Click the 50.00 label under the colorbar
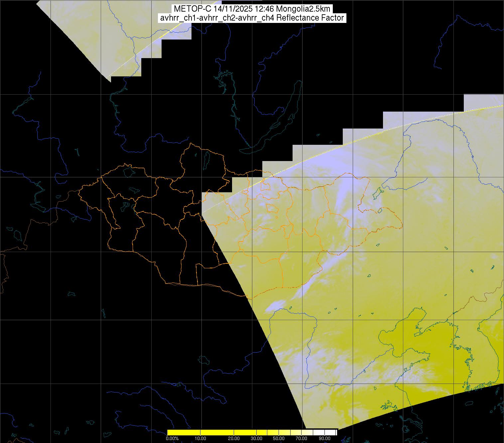The image size is (504, 443). [x=279, y=438]
